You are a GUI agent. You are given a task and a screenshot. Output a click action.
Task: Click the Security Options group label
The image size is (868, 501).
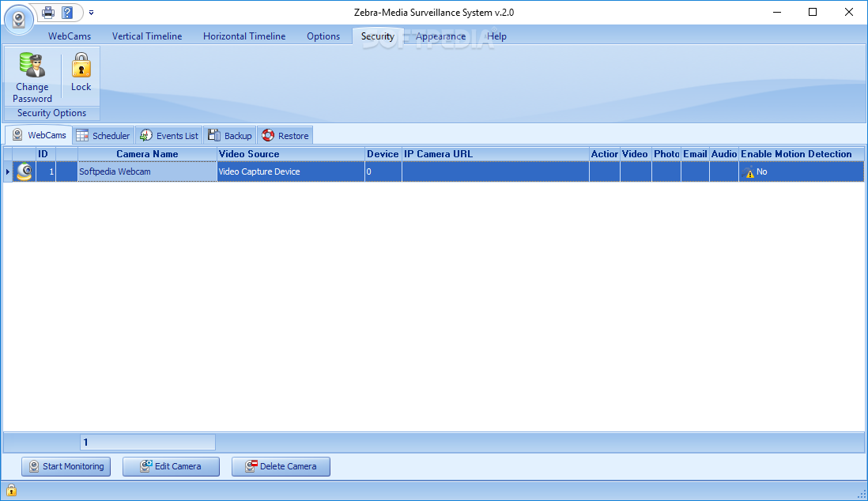[51, 113]
